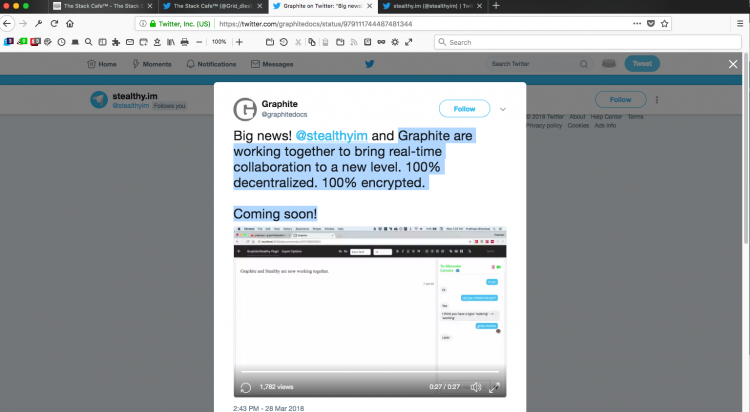This screenshot has width=750, height=412.
Task: Click the video progress bar
Action: pyautogui.click(x=370, y=371)
